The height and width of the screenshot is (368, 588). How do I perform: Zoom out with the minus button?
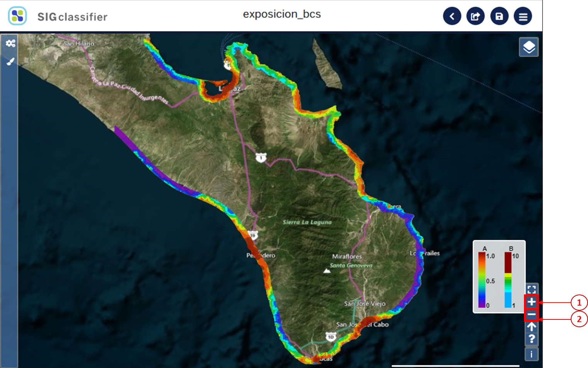[531, 314]
